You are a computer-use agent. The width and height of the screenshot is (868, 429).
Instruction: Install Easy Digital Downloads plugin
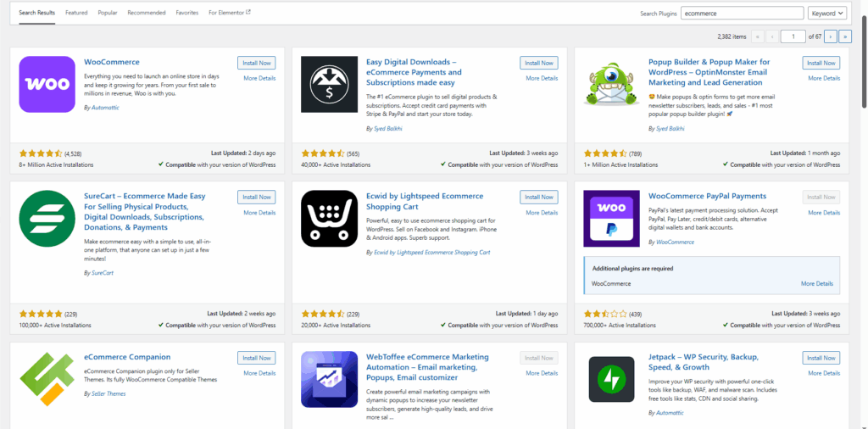coord(538,63)
